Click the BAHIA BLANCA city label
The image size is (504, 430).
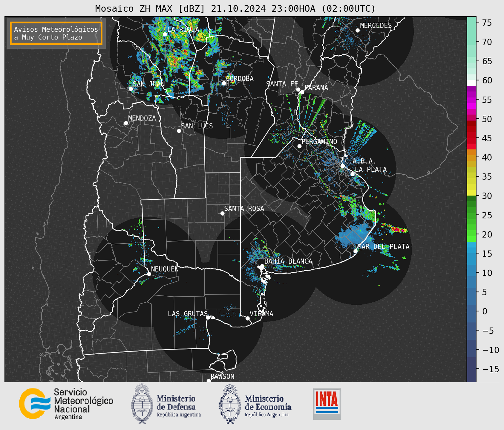click(x=288, y=261)
